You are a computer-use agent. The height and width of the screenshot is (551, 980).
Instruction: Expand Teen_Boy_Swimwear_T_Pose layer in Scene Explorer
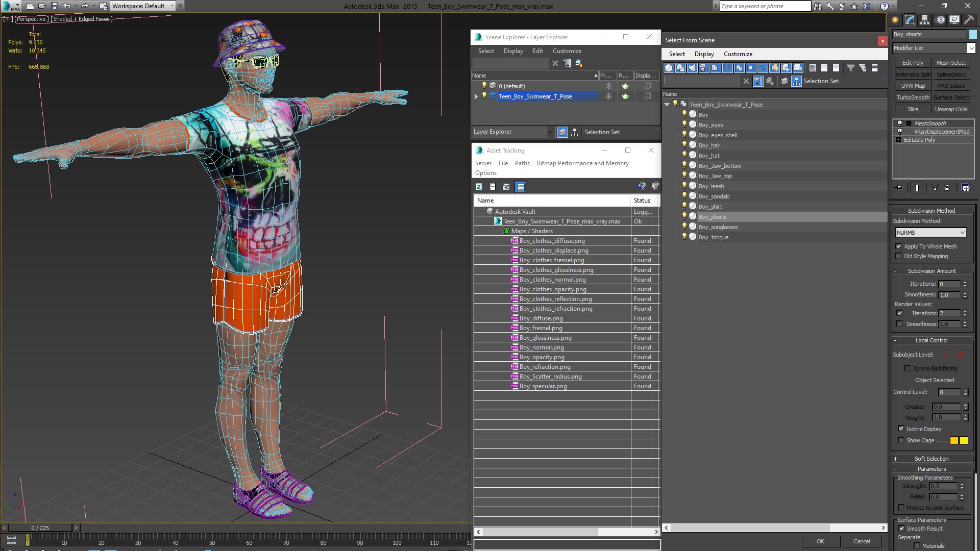476,96
